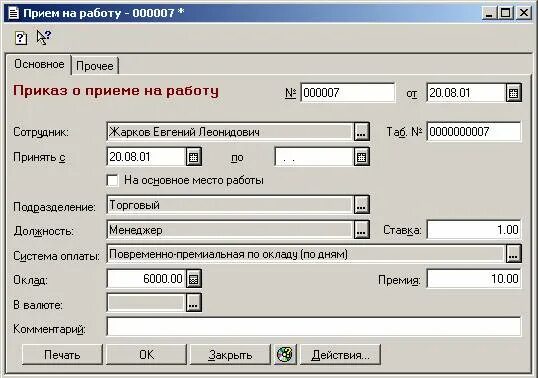Open employee selection for Сотрудник field
538x378 pixels.
362,132
